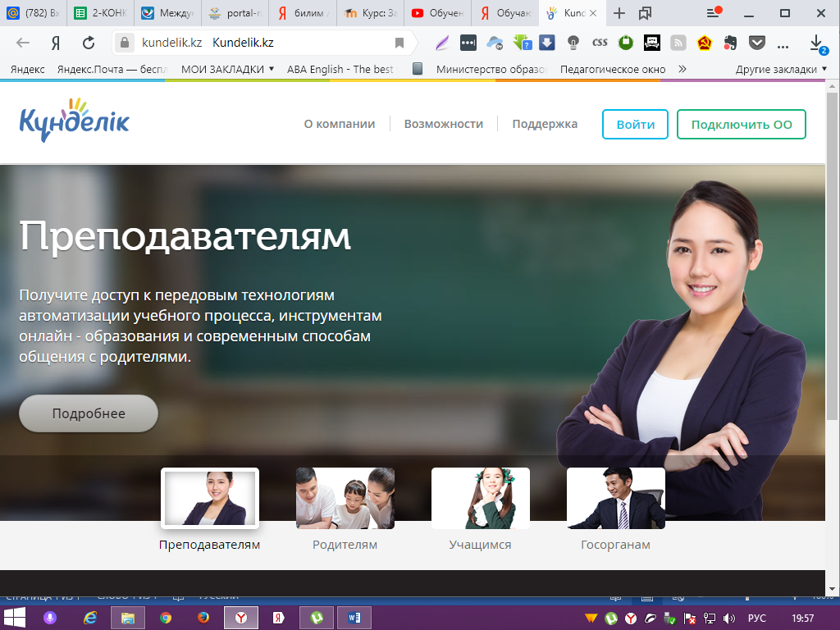Open the ABA English bookmark
This screenshot has width=840, height=630.
[x=340, y=69]
